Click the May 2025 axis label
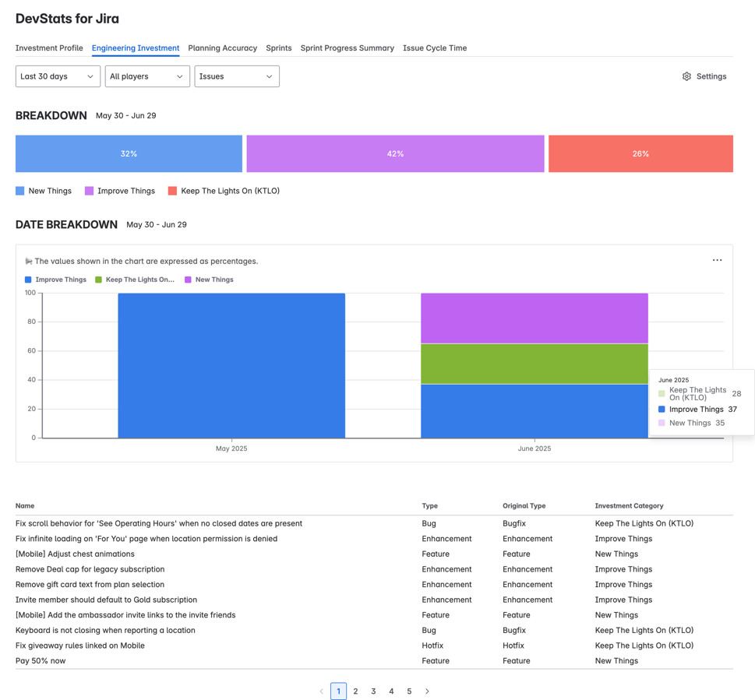This screenshot has width=755, height=700. pyautogui.click(x=231, y=448)
